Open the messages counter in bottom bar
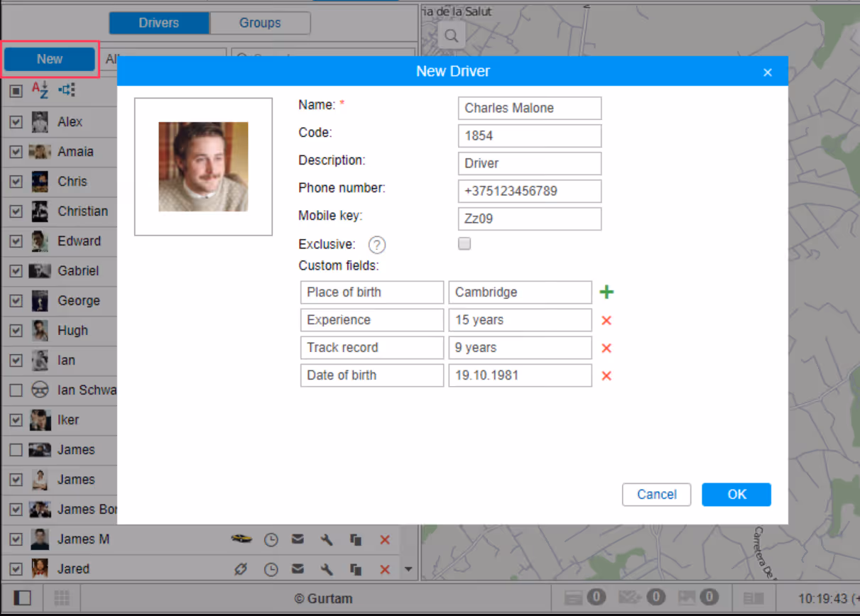The height and width of the screenshot is (616, 860). [641, 598]
